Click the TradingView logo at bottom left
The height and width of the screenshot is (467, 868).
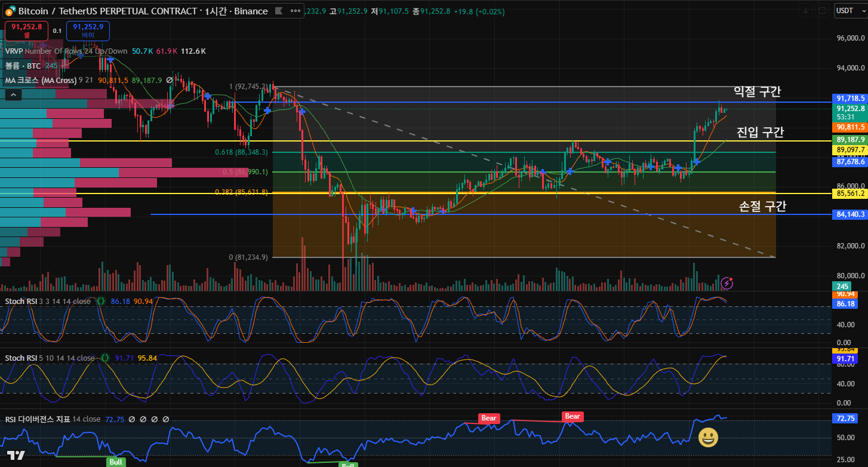(x=16, y=455)
